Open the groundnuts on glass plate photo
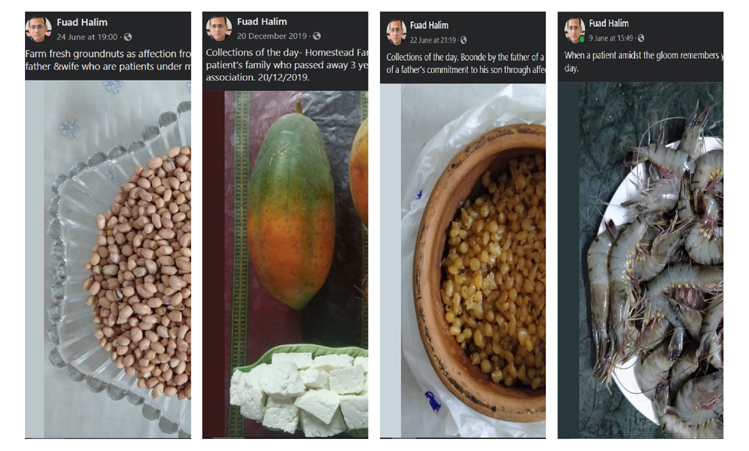This screenshot has width=749, height=451. [108, 258]
